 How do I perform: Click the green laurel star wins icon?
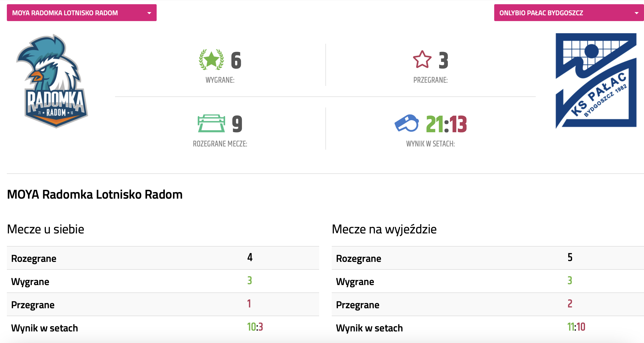[x=211, y=60]
